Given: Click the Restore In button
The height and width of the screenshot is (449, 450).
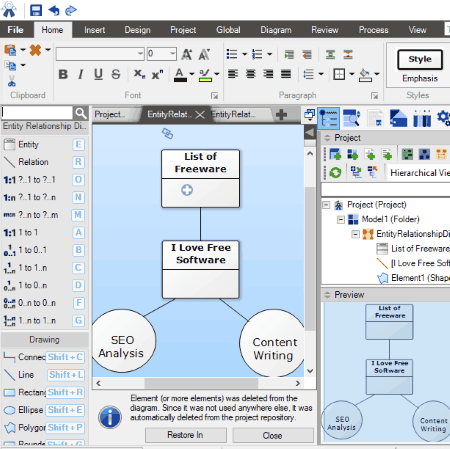Looking at the screenshot, I should click(186, 435).
